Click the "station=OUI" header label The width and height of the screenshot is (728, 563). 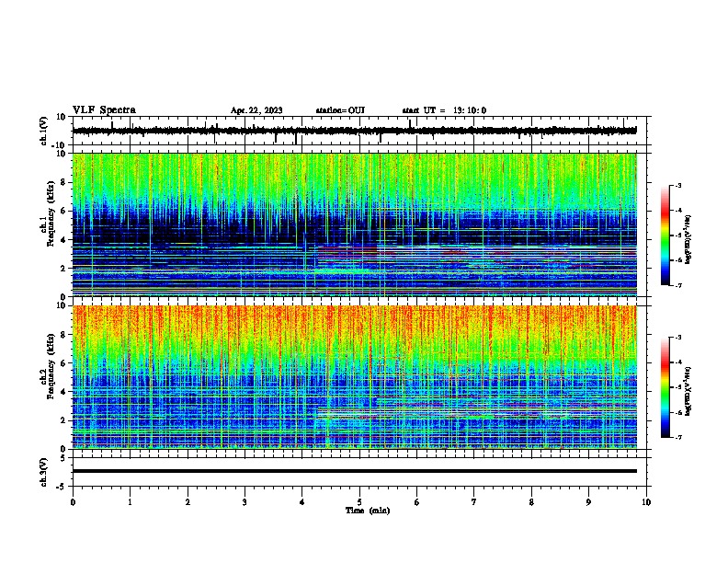click(340, 110)
